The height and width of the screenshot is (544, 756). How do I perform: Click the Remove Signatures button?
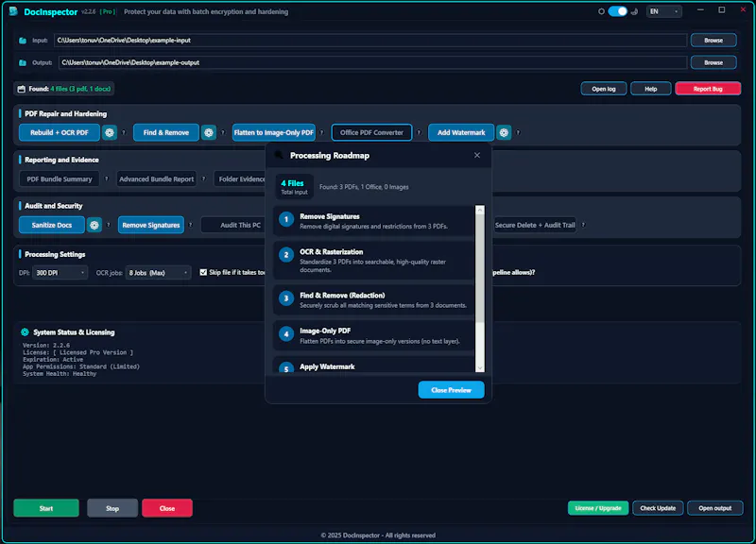(151, 225)
